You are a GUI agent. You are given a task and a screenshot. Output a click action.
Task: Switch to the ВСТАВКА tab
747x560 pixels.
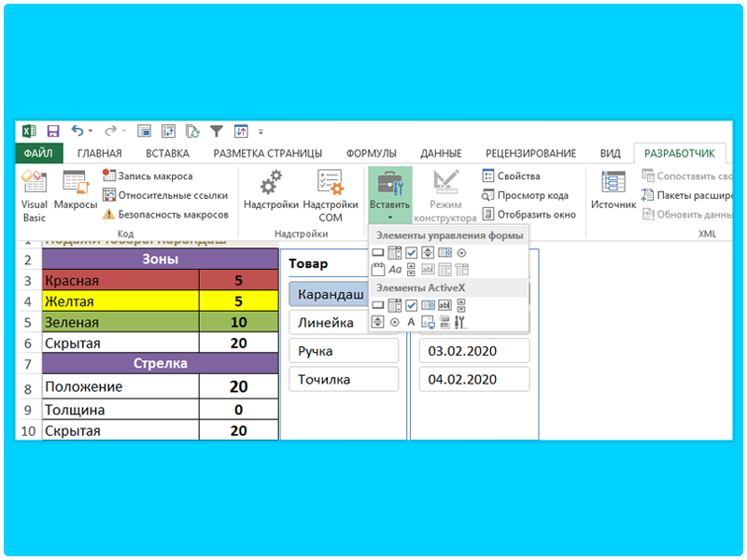coord(167,153)
